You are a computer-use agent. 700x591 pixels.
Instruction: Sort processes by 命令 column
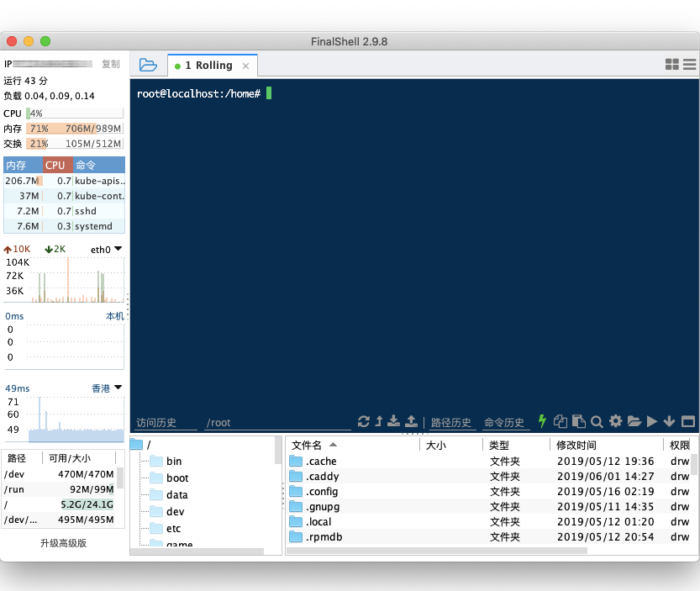click(x=98, y=166)
